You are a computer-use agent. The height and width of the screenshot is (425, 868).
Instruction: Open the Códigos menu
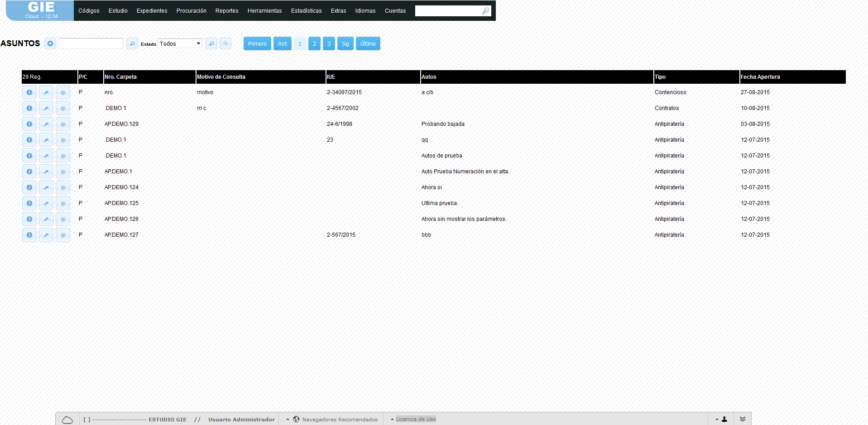pos(89,11)
